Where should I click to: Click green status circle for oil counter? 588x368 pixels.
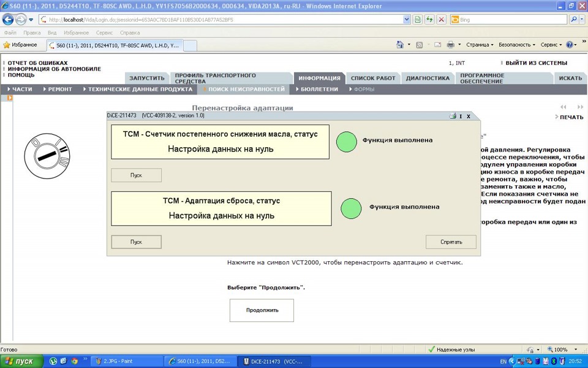click(347, 142)
